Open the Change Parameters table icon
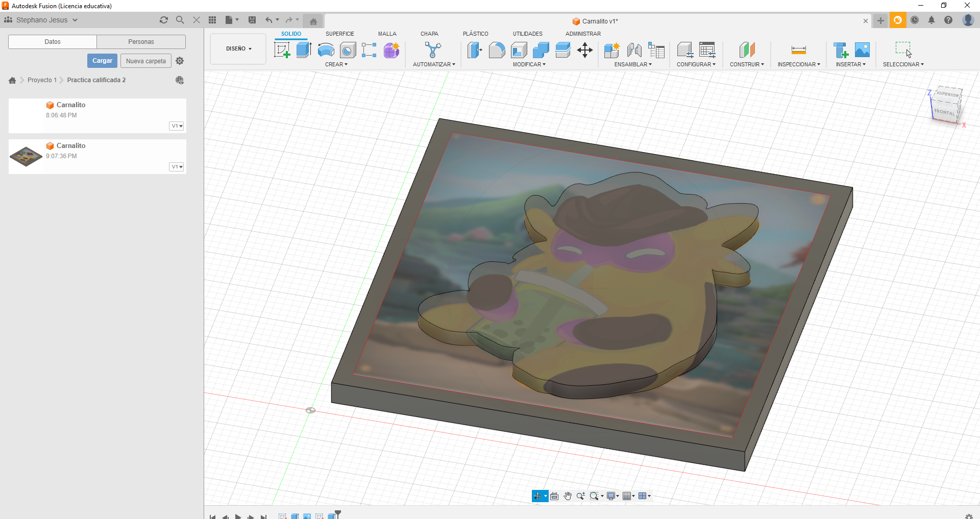 pos(707,50)
